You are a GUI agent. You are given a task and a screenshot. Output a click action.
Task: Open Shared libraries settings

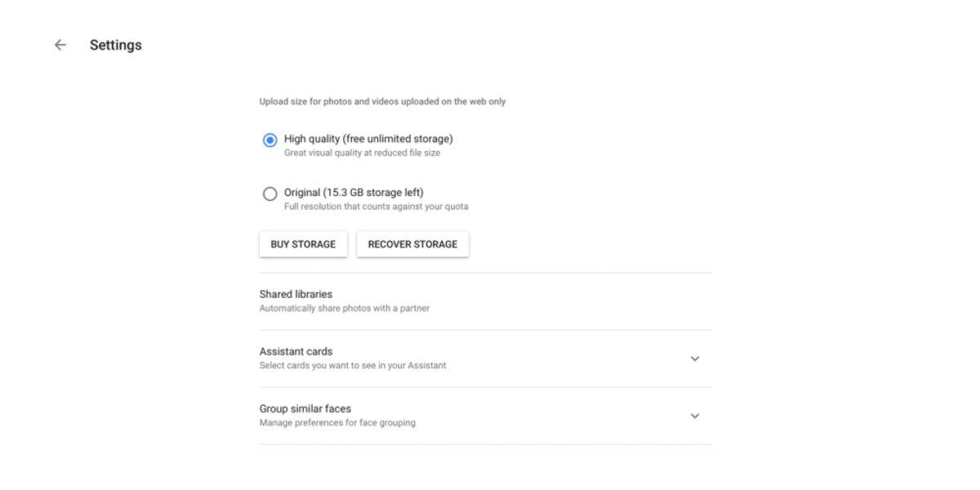click(295, 294)
